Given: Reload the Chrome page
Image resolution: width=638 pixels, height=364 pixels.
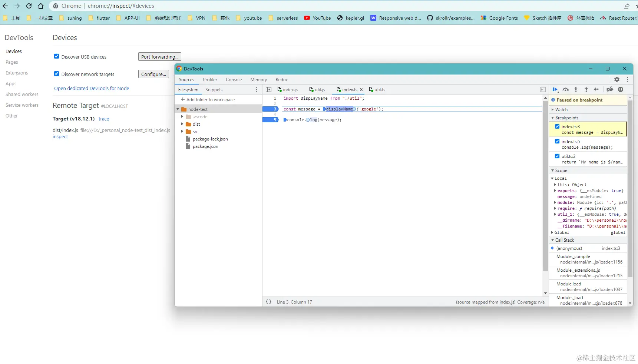Looking at the screenshot, I should pyautogui.click(x=29, y=6).
